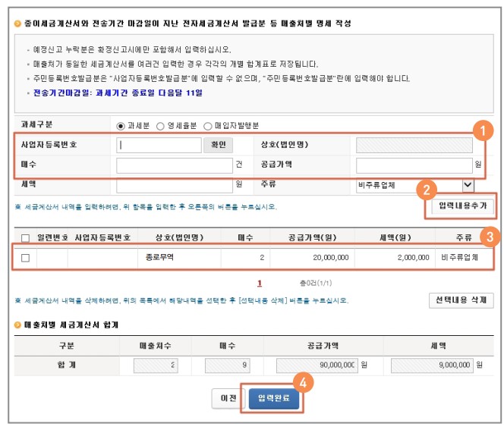Click the 사업자등록번호 input field

click(159, 145)
